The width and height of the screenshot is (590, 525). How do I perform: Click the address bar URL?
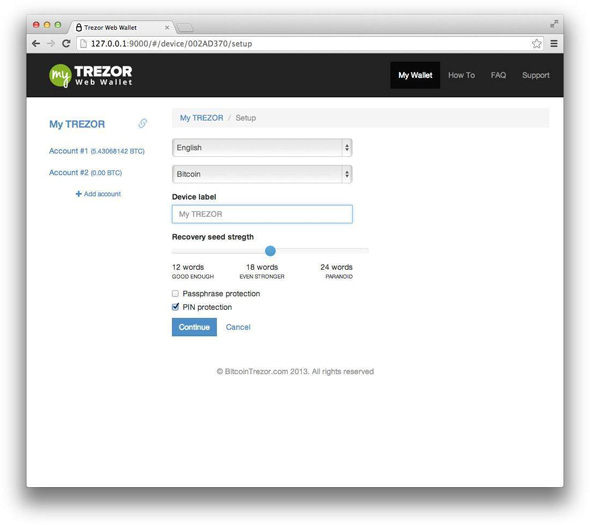pos(172,44)
